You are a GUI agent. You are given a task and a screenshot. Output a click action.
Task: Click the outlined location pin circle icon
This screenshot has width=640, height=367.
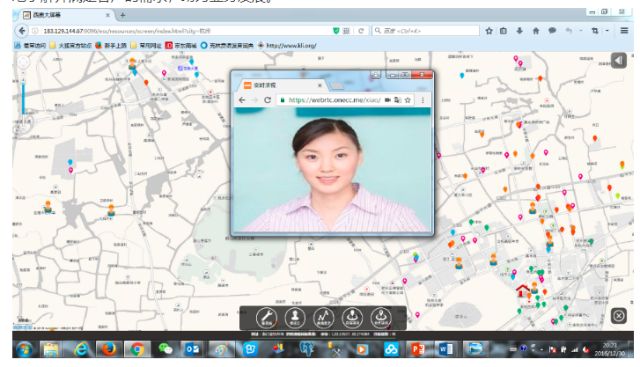pyautogui.click(x=381, y=317)
